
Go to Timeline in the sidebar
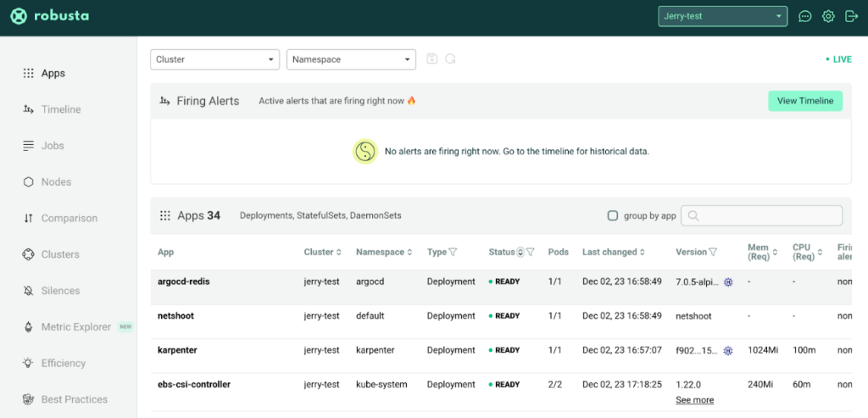click(61, 109)
